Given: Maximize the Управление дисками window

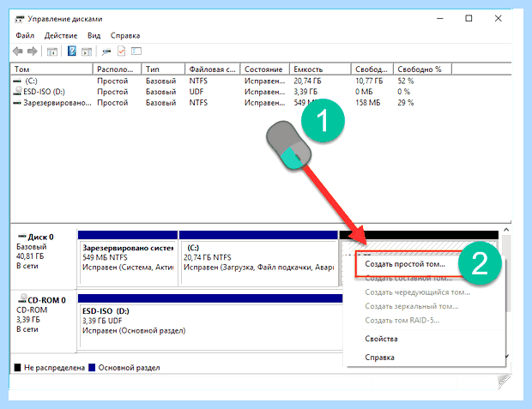Looking at the screenshot, I should (x=469, y=18).
